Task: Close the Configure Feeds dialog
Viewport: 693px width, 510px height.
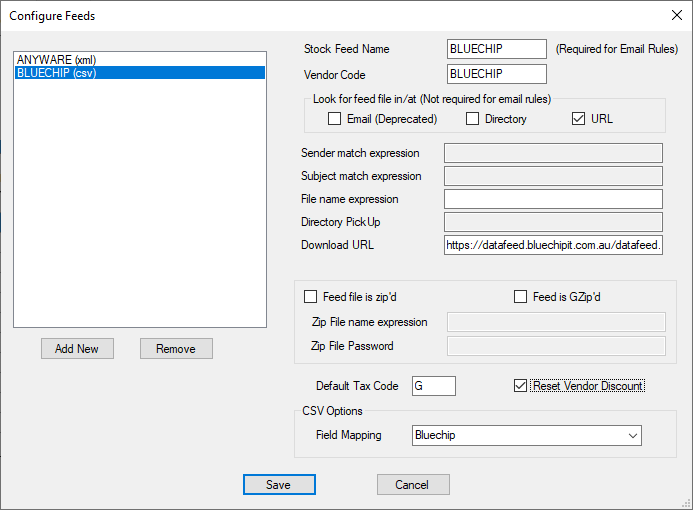Action: 674,16
